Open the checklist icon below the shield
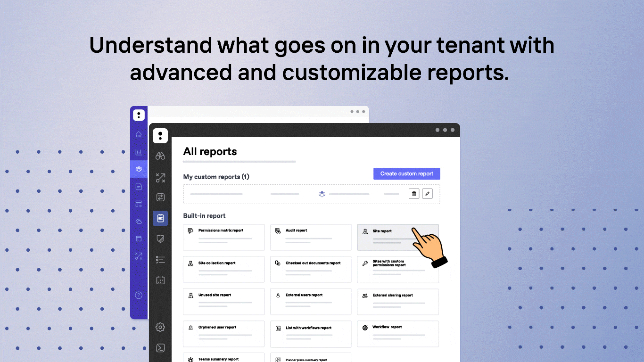 click(x=160, y=259)
